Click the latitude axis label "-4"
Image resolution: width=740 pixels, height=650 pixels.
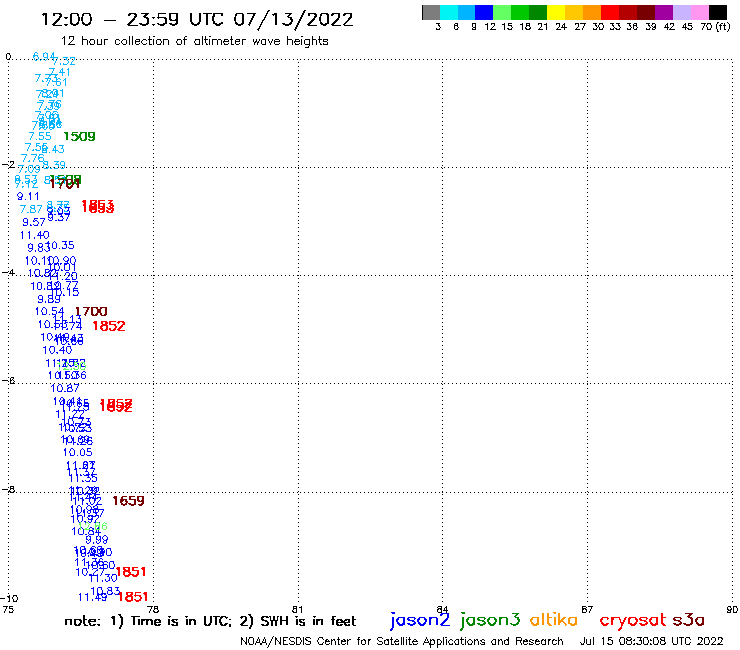pyautogui.click(x=8, y=272)
